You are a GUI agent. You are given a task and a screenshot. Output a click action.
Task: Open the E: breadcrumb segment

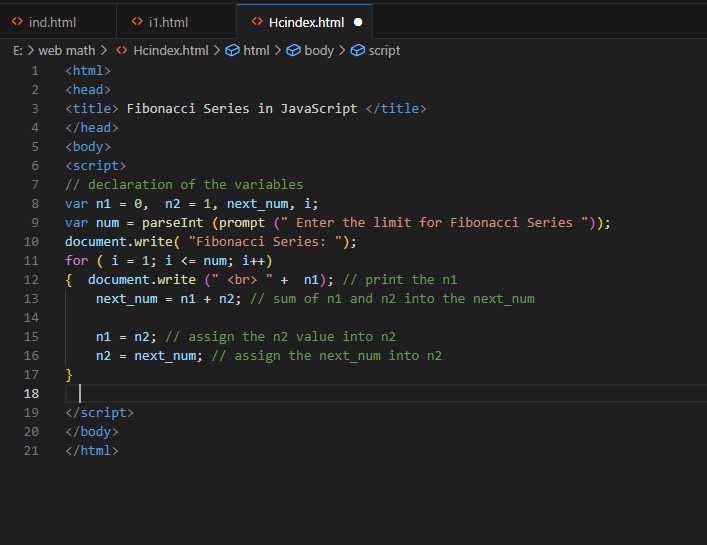pyautogui.click(x=18, y=50)
